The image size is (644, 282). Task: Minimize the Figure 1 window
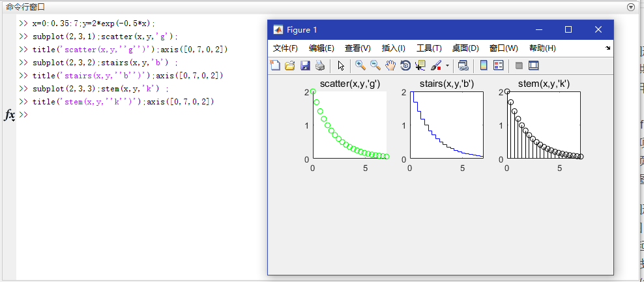[539, 29]
